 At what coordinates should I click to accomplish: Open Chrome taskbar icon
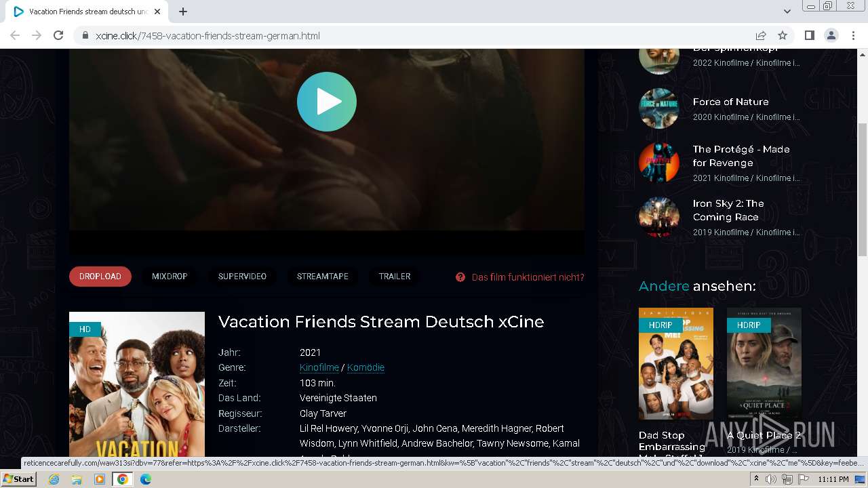(x=123, y=479)
